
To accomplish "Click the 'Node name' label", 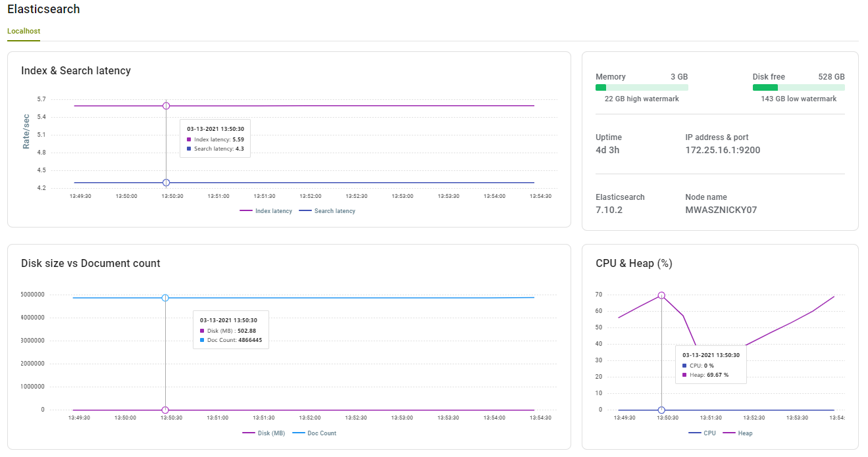I will [x=705, y=197].
